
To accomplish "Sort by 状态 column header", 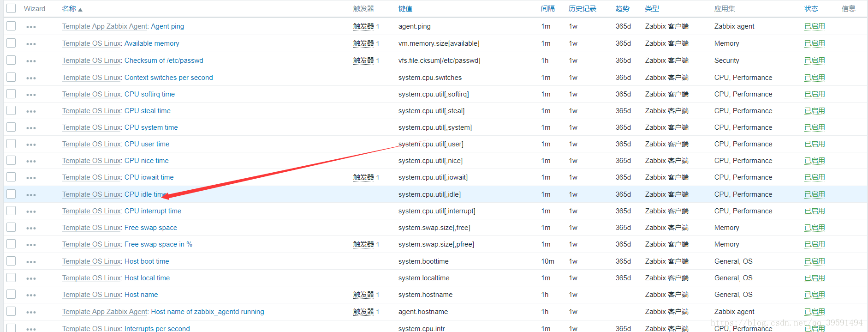I will (811, 9).
